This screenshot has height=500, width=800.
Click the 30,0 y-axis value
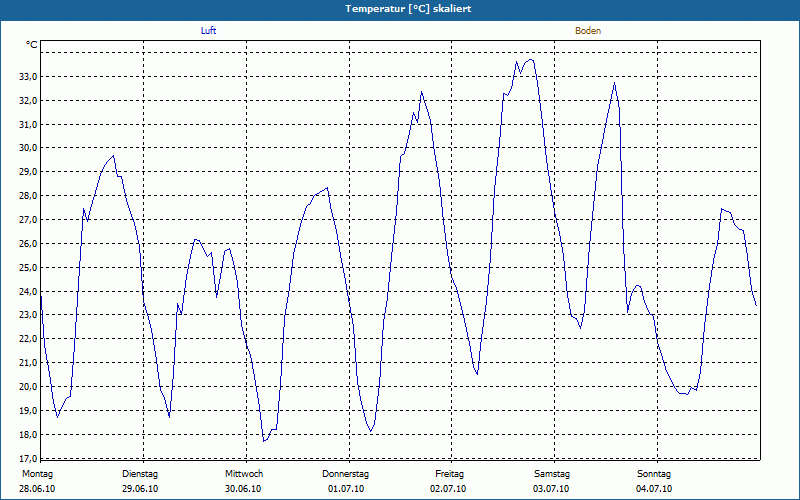click(x=28, y=148)
